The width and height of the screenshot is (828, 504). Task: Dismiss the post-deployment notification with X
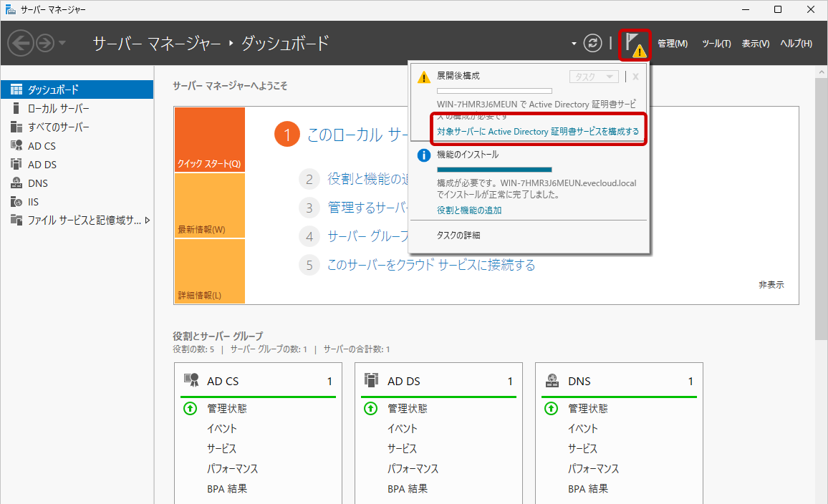635,77
